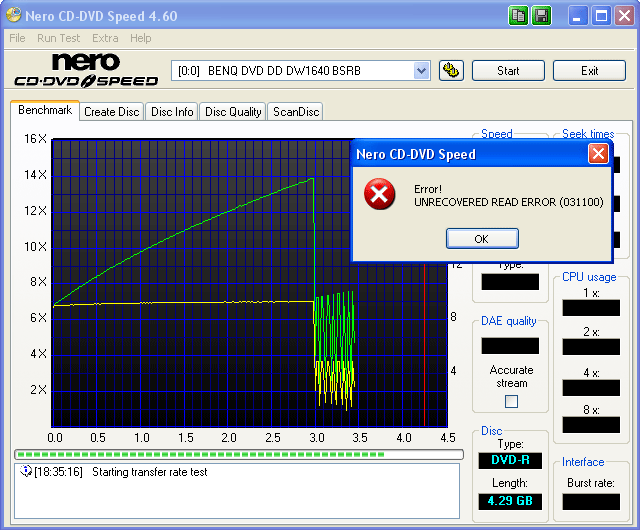Viewport: 640px width, 530px height.
Task: Click the log entry icon beside timestamp
Action: (26, 472)
